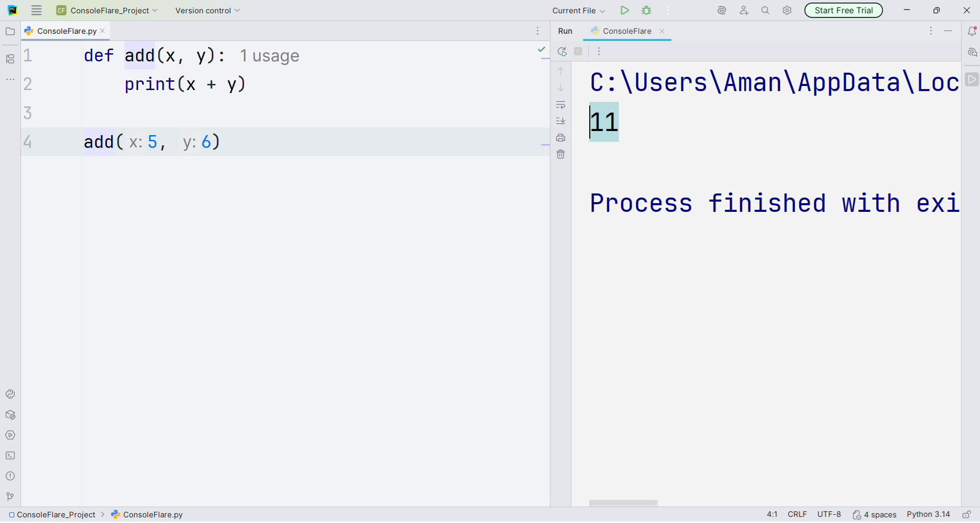
Task: Open the Problems tool window
Action: pos(10,476)
